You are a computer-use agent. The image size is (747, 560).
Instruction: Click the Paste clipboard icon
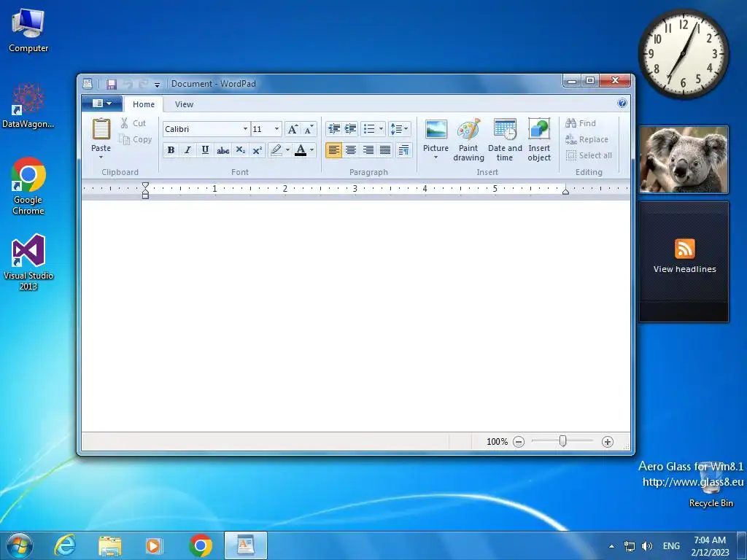point(101,129)
